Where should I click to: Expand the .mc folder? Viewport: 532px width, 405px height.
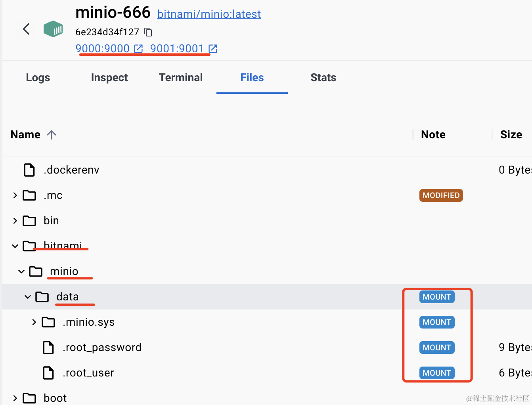click(15, 195)
